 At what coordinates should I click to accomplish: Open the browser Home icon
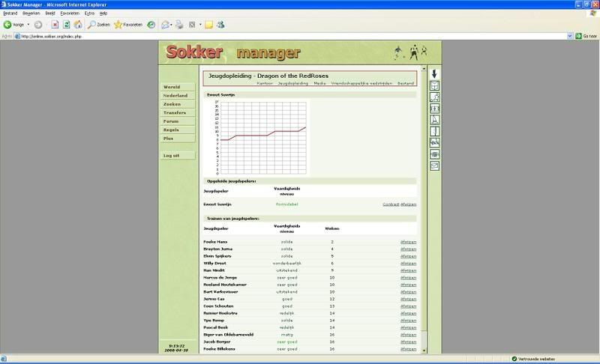click(78, 25)
